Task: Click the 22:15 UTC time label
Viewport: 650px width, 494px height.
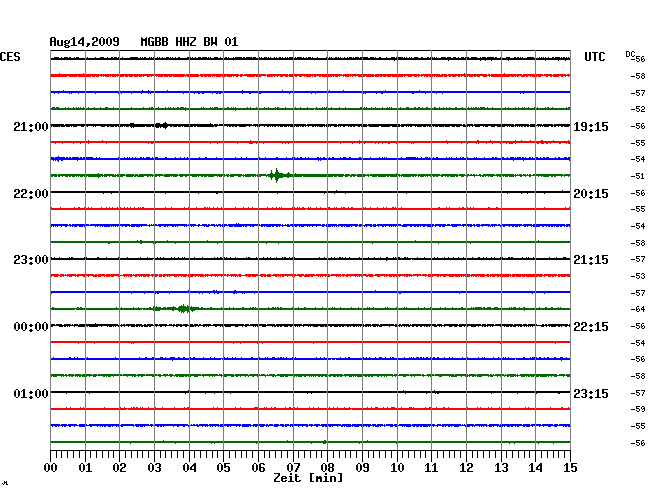Action: 591,327
